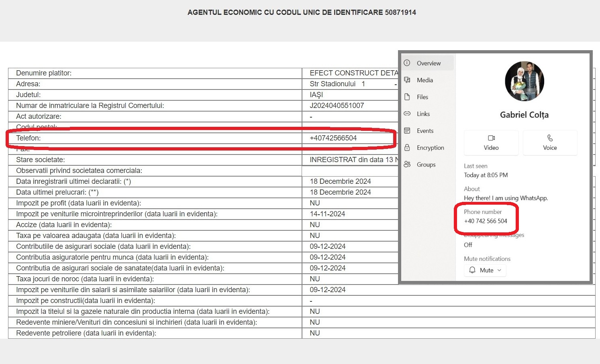The width and height of the screenshot is (600, 364).
Task: Click the page title with code 50871914
Action: (x=302, y=12)
